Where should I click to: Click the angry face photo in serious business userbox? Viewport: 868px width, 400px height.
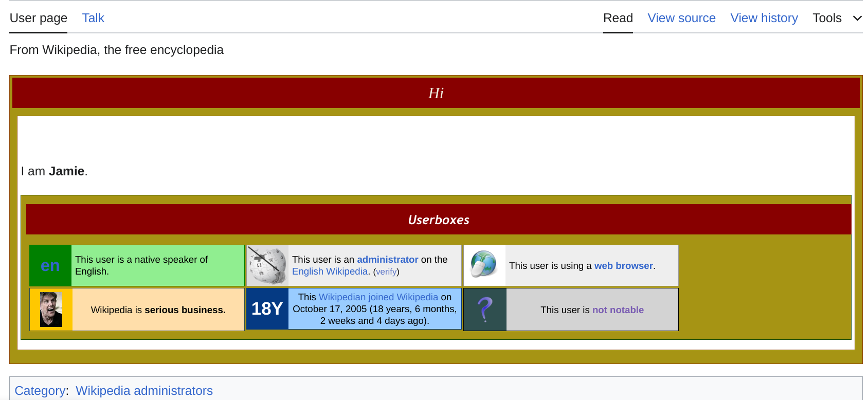(x=51, y=310)
